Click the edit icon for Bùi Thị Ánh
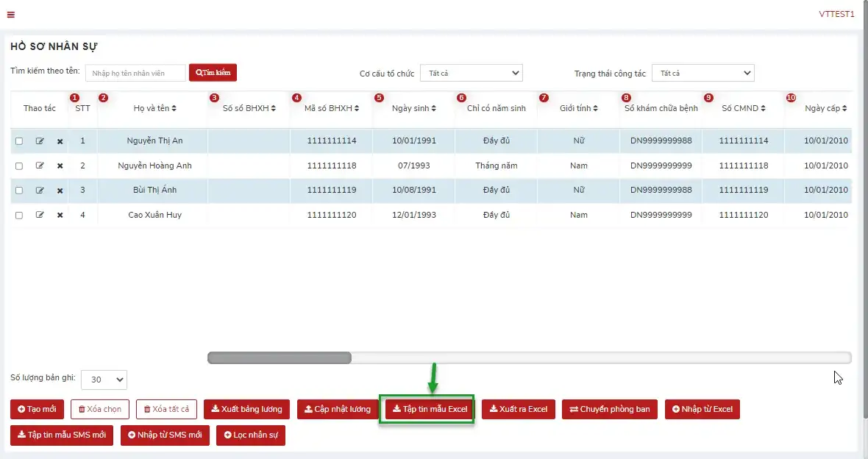 [40, 191]
